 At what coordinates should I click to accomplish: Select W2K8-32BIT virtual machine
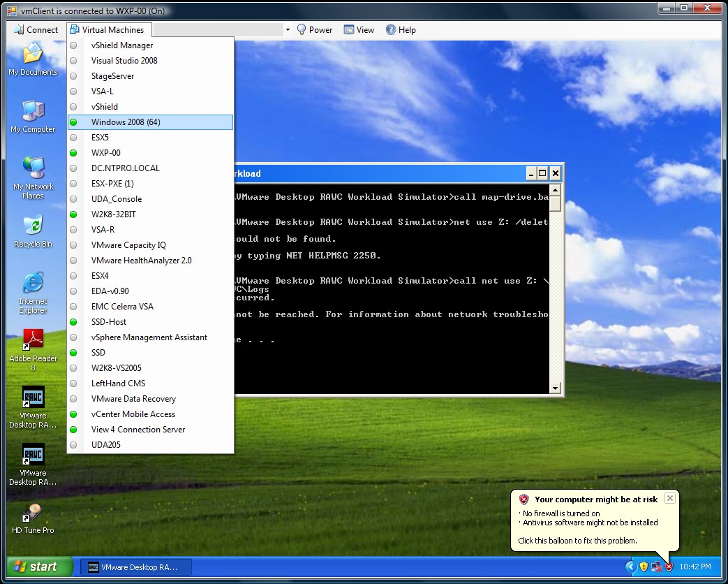pyautogui.click(x=151, y=214)
